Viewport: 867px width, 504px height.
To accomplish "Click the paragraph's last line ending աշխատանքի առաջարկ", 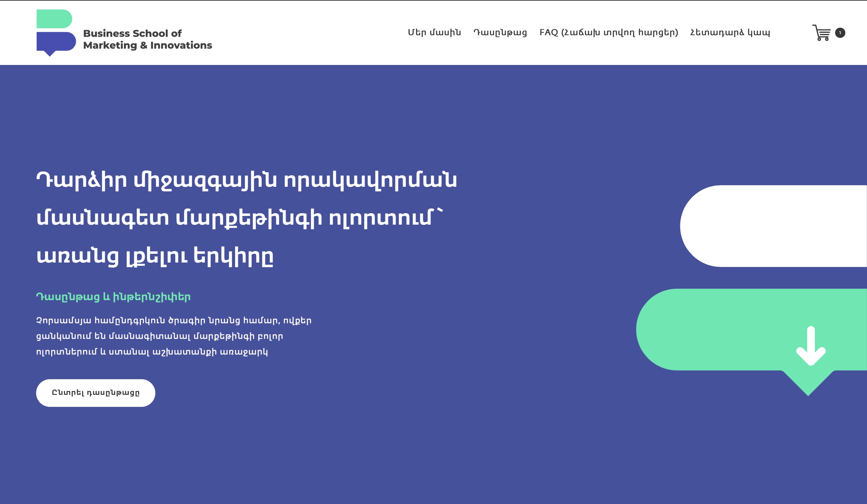I will (x=152, y=352).
